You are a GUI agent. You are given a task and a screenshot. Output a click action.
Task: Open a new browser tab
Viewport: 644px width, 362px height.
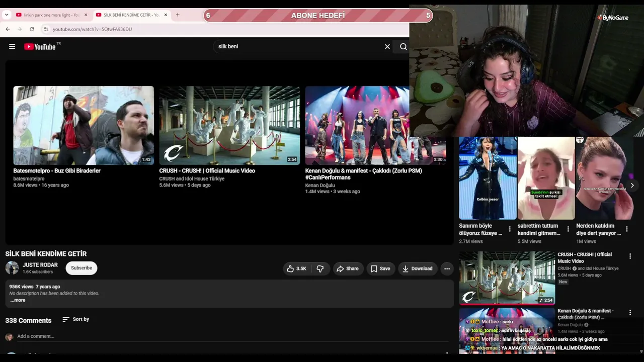coord(178,15)
